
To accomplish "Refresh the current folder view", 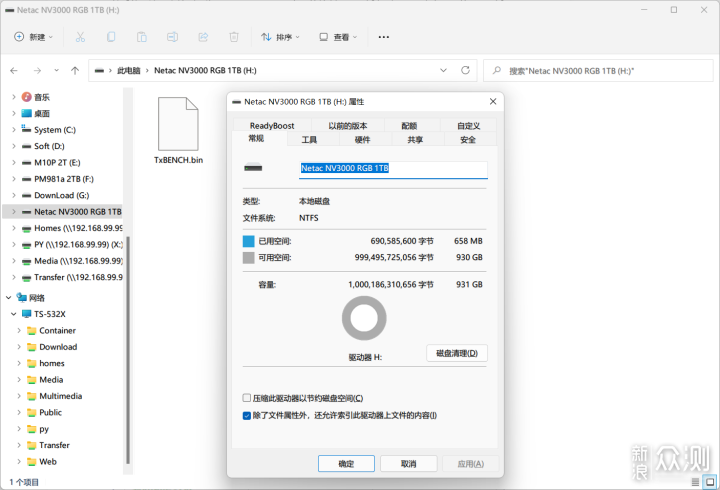I will click(x=466, y=70).
